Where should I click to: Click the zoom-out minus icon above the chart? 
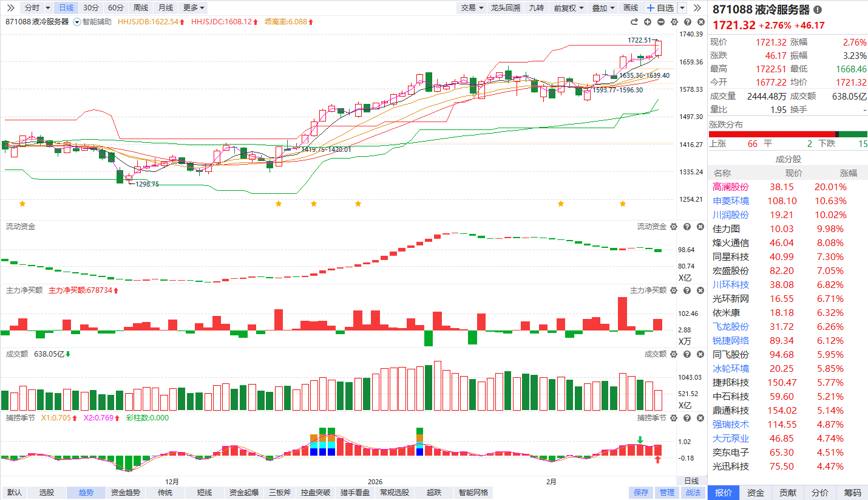(x=661, y=22)
